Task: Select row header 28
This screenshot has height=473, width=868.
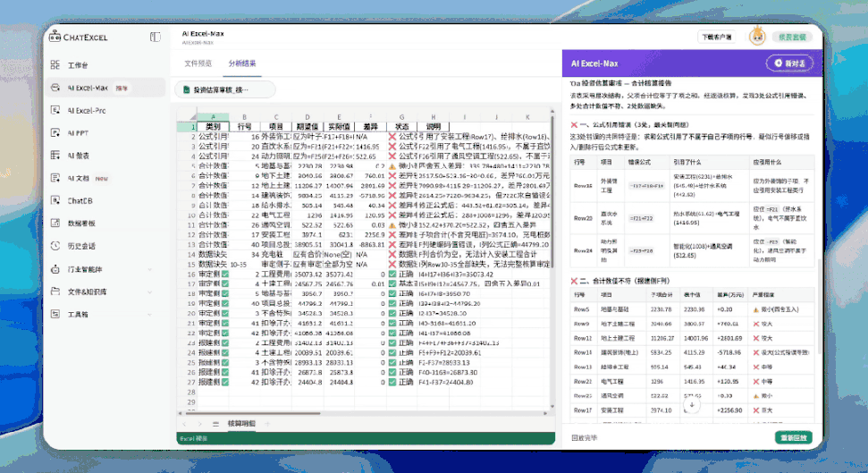Action: click(191, 393)
